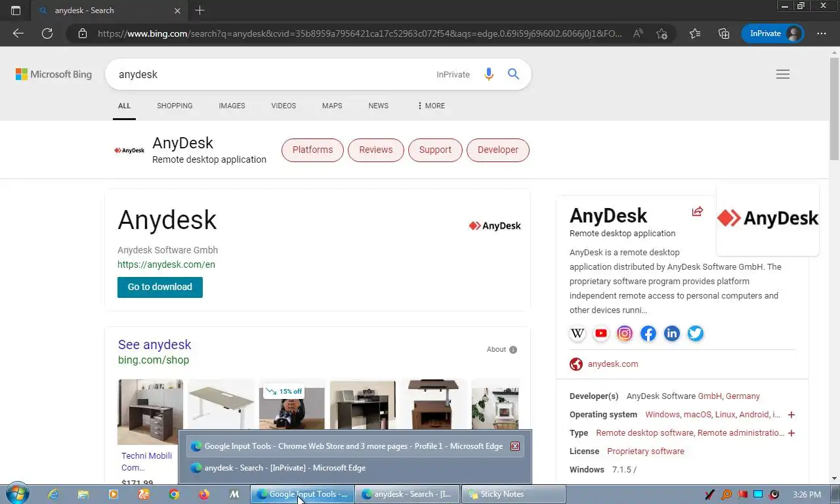This screenshot has width=840, height=504.
Task: Open AnyDesk's Facebook icon
Action: pos(648,333)
